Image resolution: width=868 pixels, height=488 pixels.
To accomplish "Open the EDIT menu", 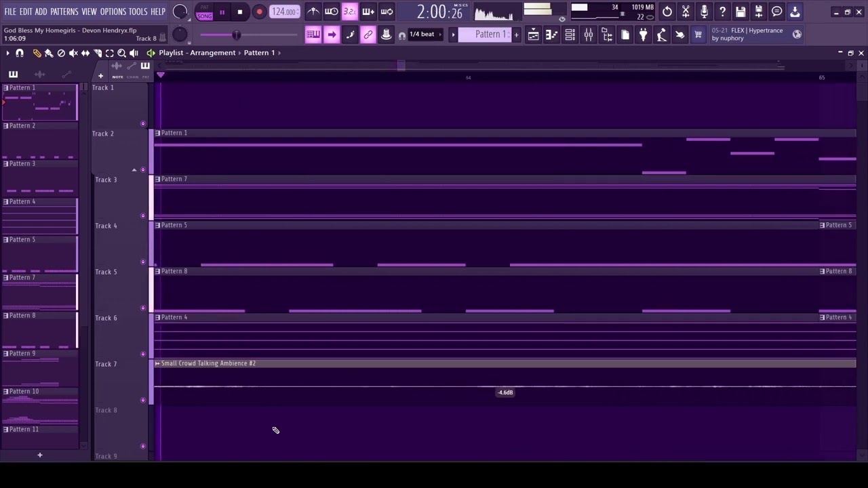I will click(x=26, y=12).
